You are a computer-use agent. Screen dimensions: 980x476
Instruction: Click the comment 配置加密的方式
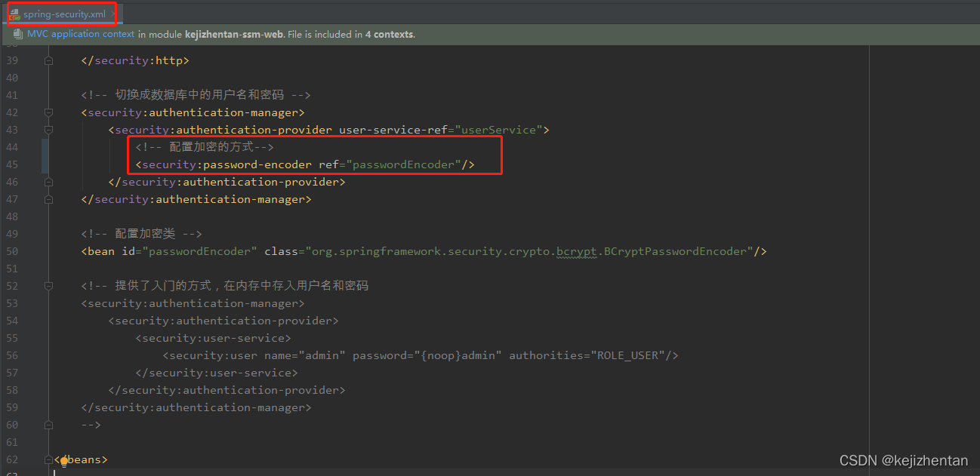coord(205,147)
